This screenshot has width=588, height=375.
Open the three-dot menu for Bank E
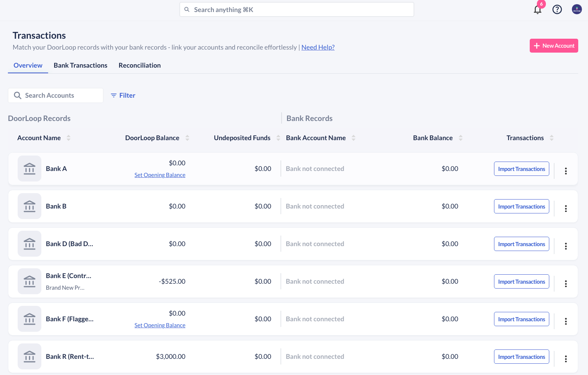point(565,284)
